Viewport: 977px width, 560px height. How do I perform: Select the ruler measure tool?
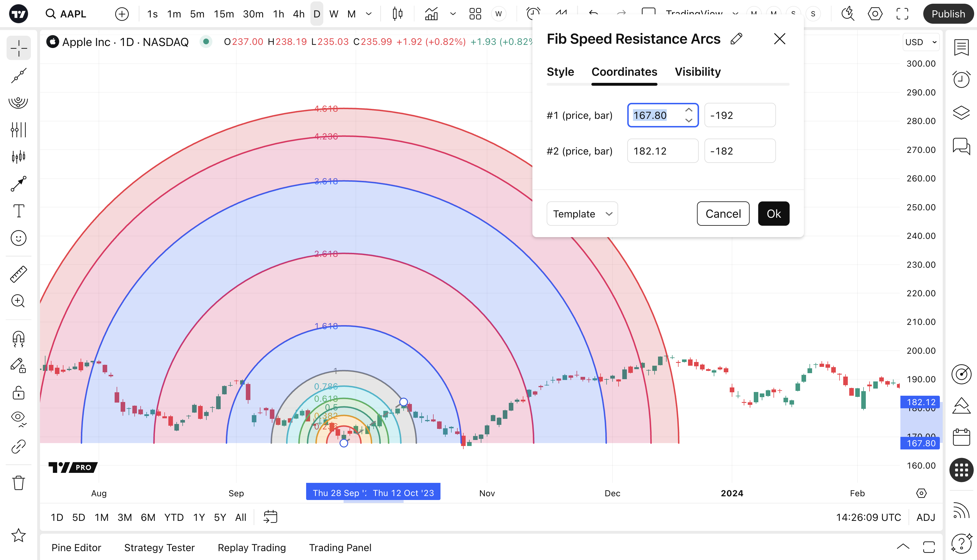coord(19,274)
